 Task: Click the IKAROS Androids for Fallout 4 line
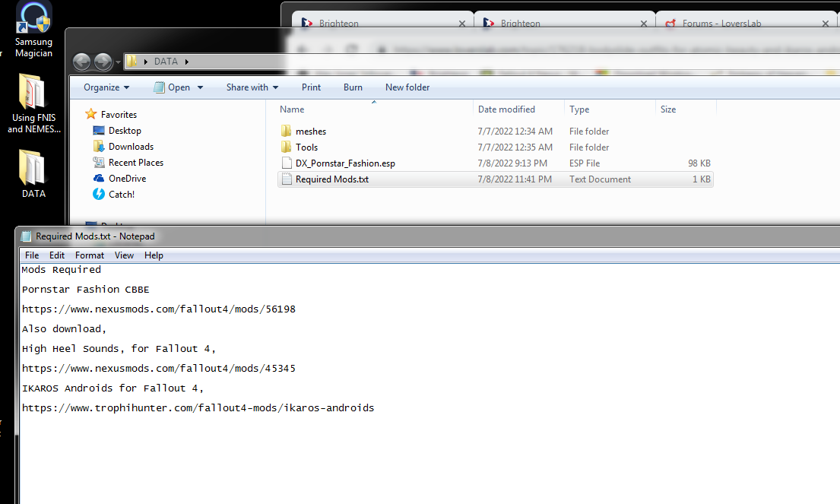(113, 388)
